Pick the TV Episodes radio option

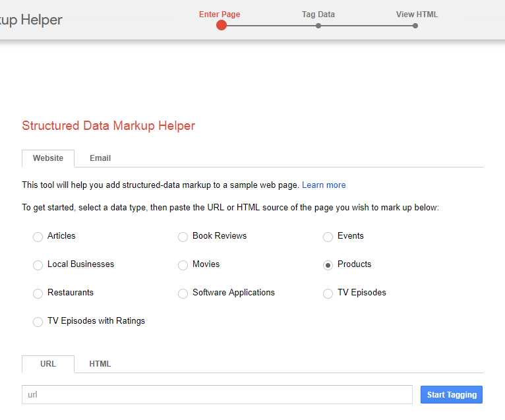point(328,293)
